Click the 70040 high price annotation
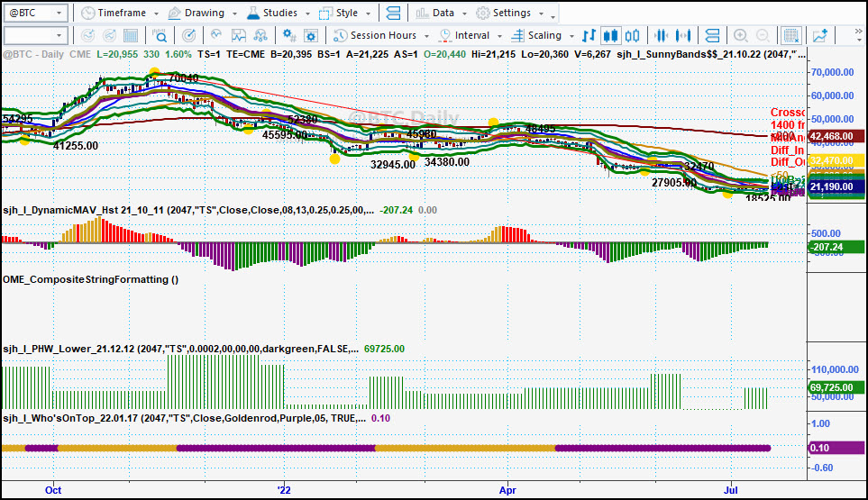This screenshot has width=868, height=500. tap(184, 78)
